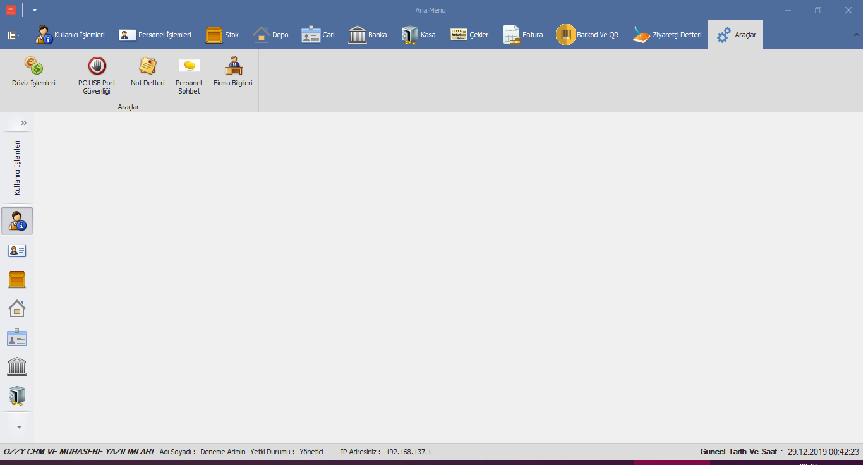Select warehouse house icon in left sidebar
Image resolution: width=868 pixels, height=465 pixels.
point(17,308)
